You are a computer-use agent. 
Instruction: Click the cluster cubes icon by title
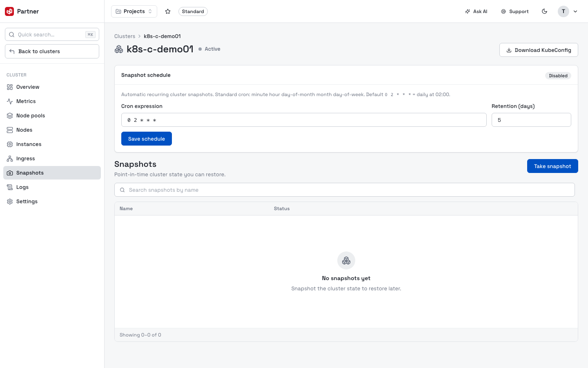tap(119, 49)
